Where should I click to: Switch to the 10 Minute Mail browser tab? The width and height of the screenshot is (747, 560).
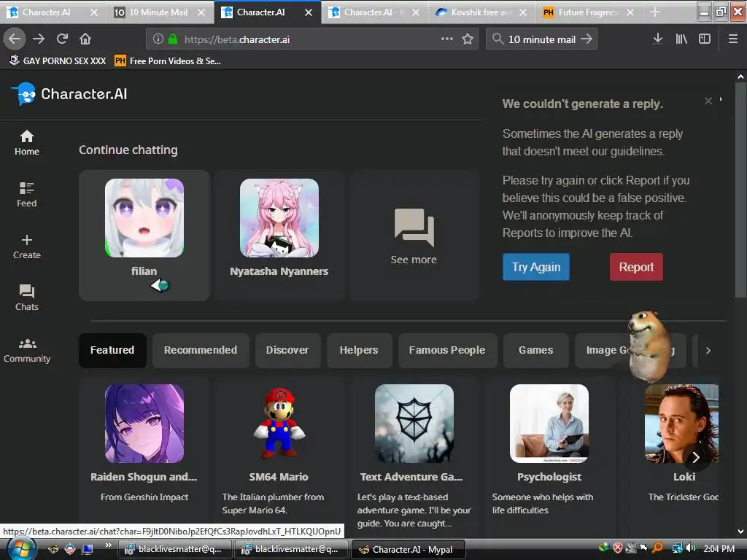(158, 12)
